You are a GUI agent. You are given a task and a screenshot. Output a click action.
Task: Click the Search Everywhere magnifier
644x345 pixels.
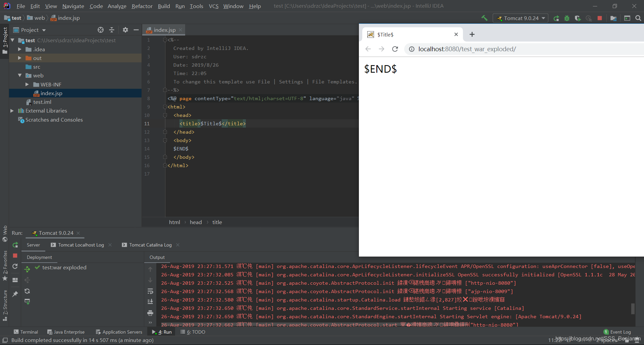638,18
